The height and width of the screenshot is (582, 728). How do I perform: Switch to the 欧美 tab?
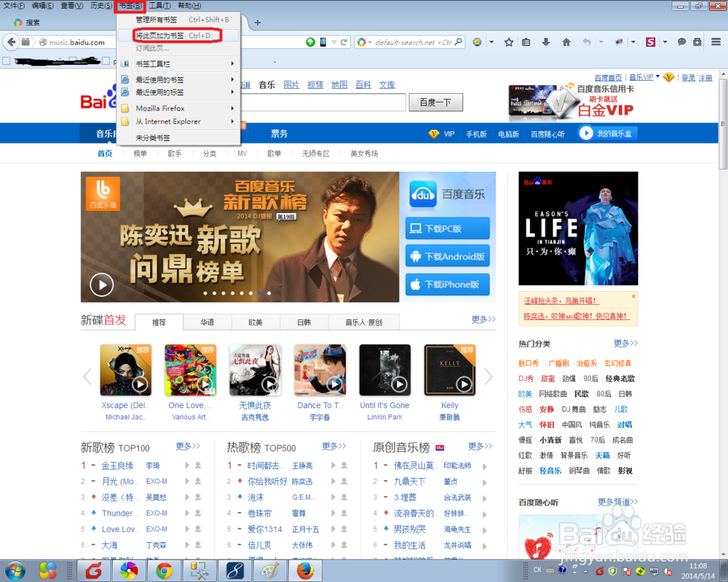tap(256, 322)
